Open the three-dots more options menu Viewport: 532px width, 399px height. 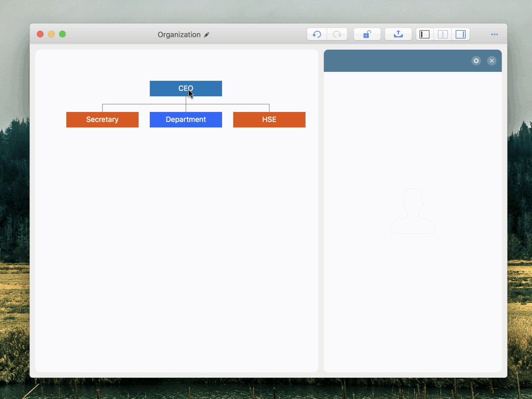[494, 35]
